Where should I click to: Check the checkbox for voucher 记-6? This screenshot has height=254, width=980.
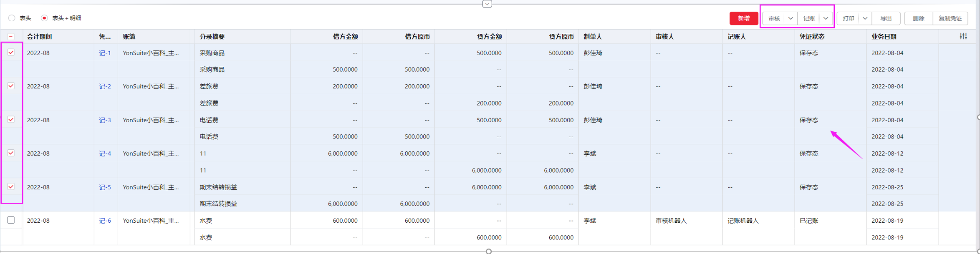pos(11,220)
